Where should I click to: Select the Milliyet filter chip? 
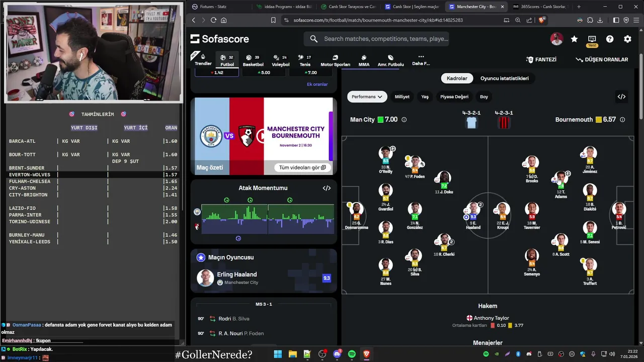(x=402, y=97)
